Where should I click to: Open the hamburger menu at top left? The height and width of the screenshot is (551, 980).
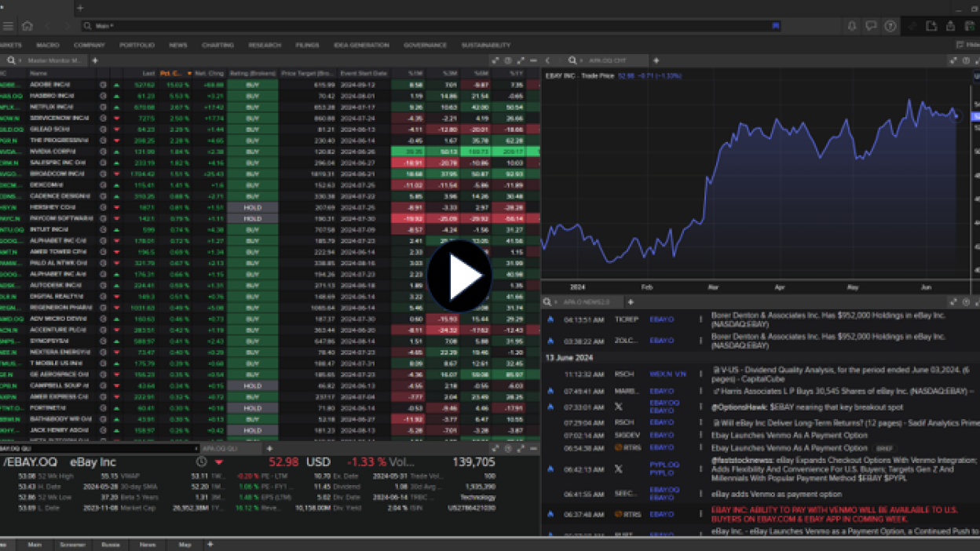click(8, 26)
